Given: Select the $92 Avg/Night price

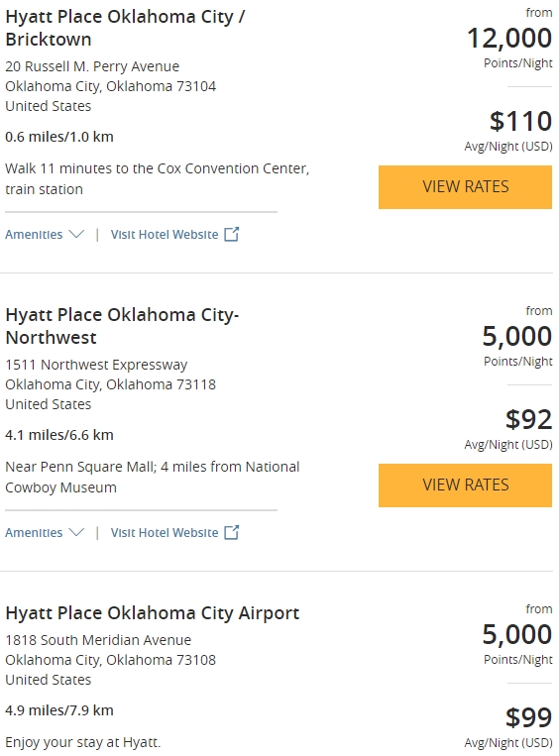Looking at the screenshot, I should 508,428.
